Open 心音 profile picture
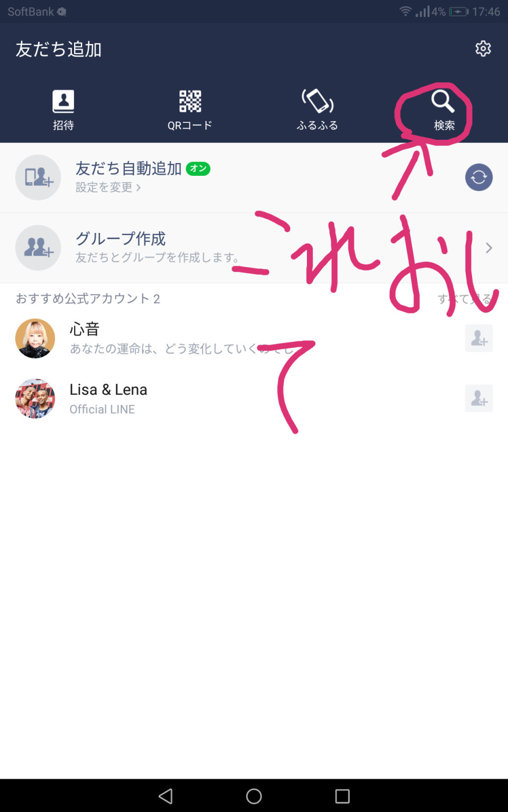The image size is (508, 812). coord(35,338)
